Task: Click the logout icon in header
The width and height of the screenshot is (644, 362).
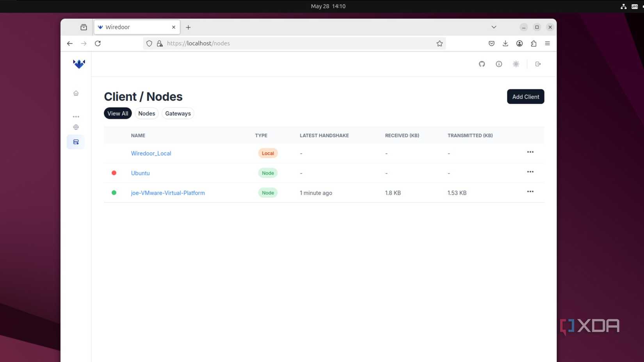Action: [x=538, y=64]
